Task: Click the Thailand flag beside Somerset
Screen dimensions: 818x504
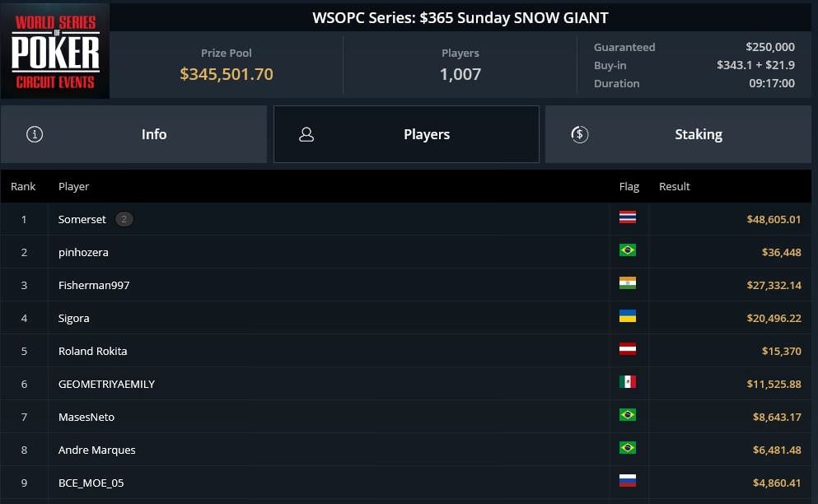Action: tap(628, 218)
